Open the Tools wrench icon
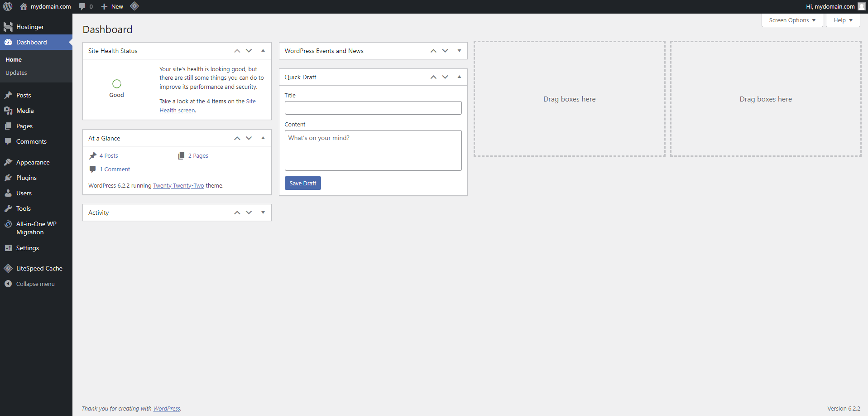Image resolution: width=868 pixels, height=416 pixels. 8,208
